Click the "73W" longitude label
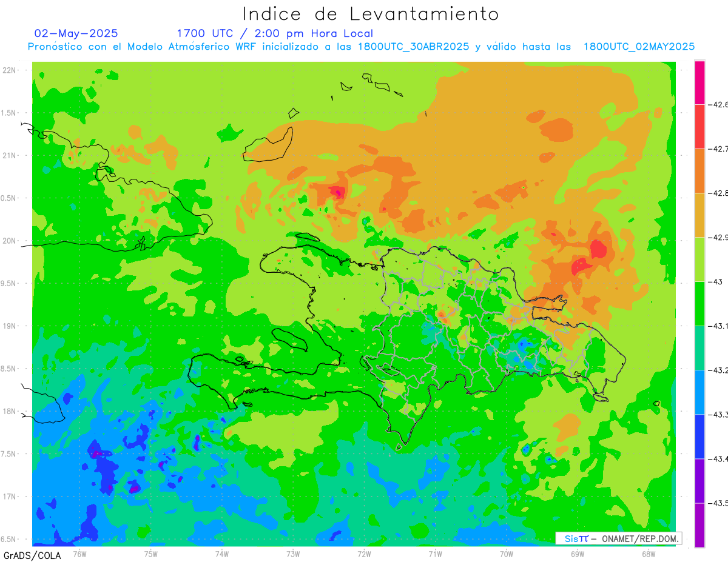Viewport: 728px width, 562px height. 293,553
